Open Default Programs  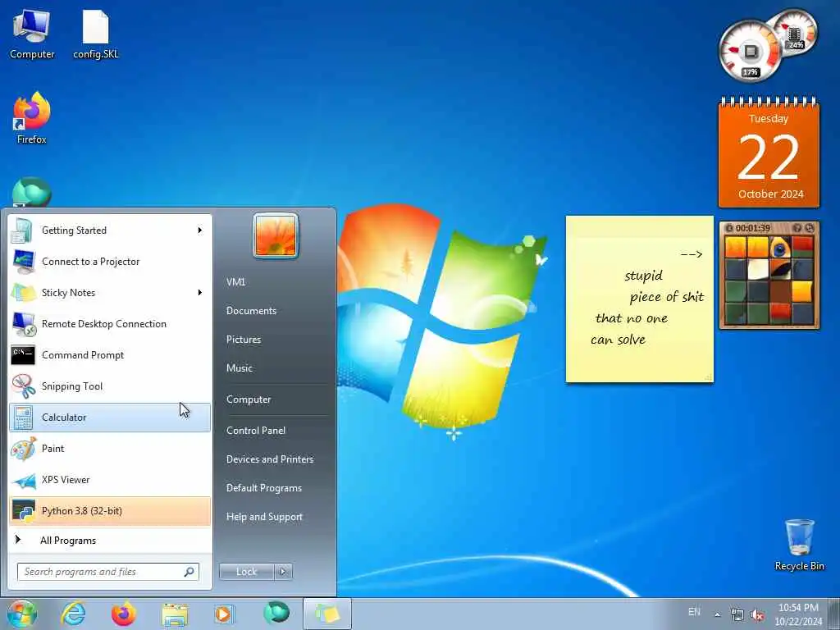(x=263, y=488)
